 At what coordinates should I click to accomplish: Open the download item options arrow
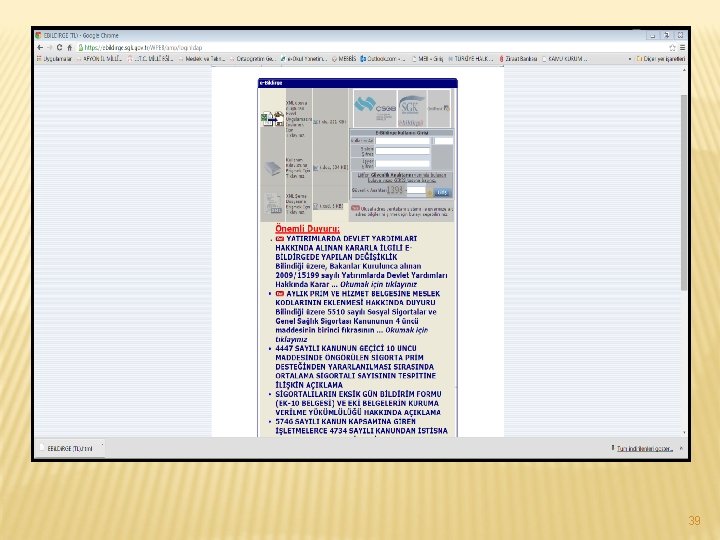point(102,445)
